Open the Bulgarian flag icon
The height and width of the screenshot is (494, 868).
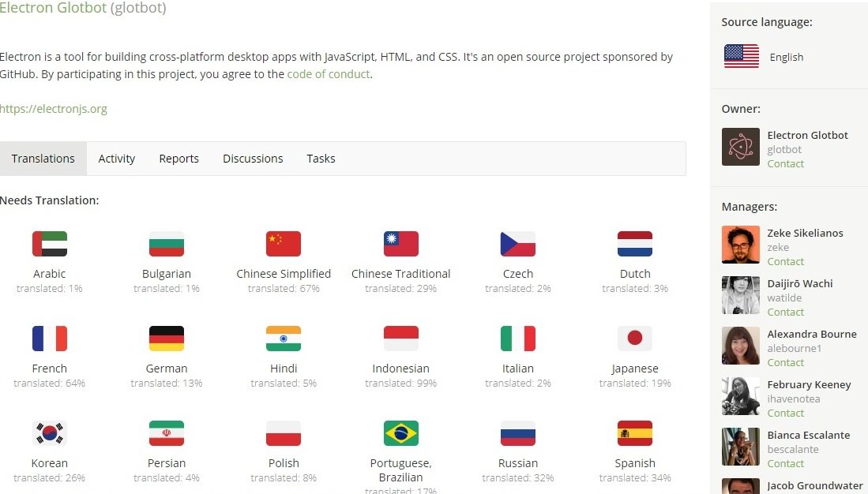click(x=166, y=244)
